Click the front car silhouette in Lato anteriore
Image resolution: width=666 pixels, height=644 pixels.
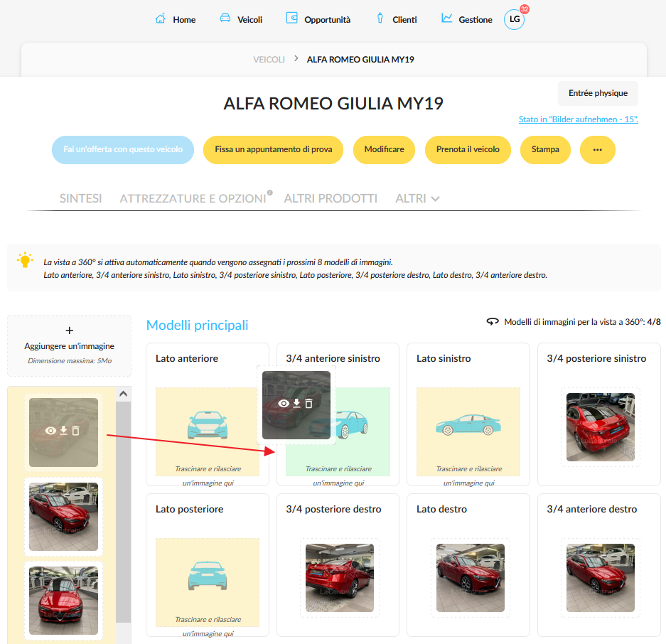tap(208, 425)
